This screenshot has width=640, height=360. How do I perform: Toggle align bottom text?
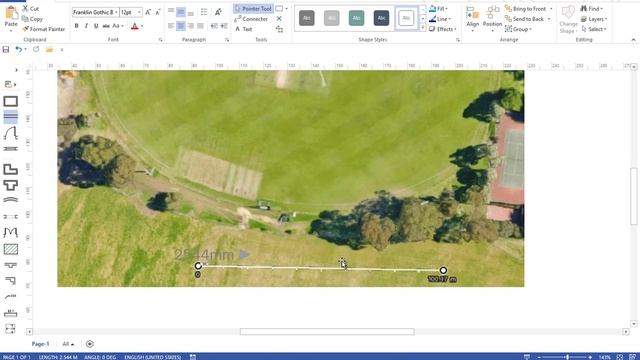coord(191,11)
